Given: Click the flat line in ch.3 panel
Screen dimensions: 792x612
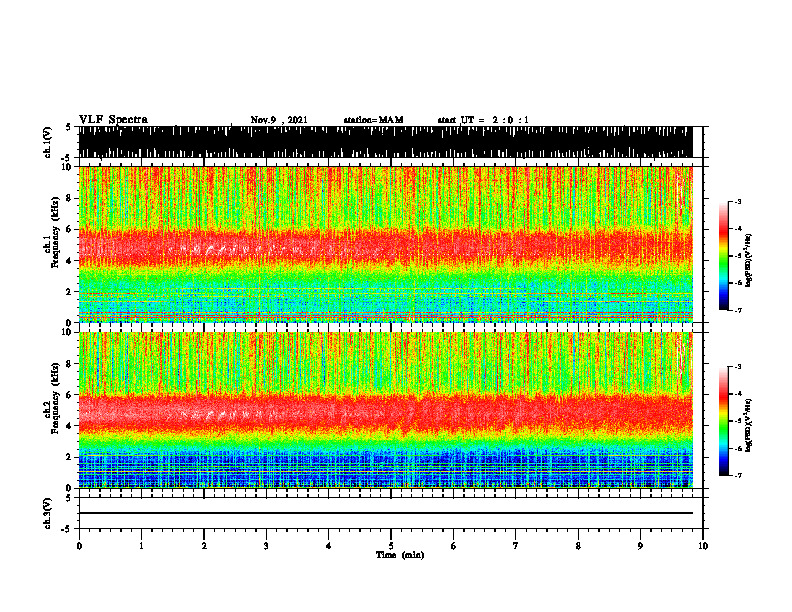Looking at the screenshot, I should [x=385, y=513].
